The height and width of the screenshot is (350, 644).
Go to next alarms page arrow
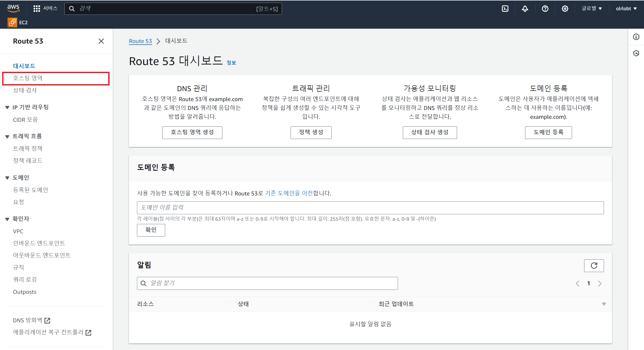tap(600, 283)
